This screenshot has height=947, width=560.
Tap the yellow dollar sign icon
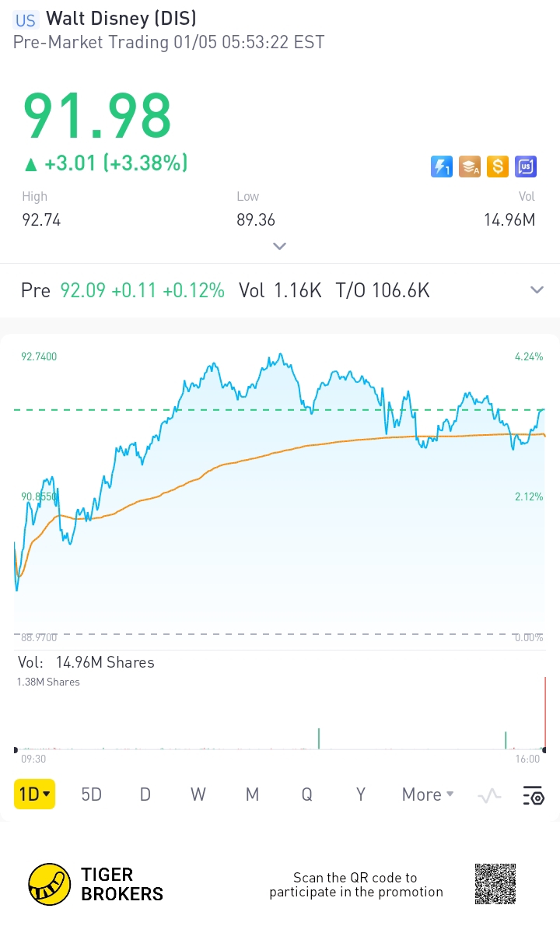click(x=498, y=167)
